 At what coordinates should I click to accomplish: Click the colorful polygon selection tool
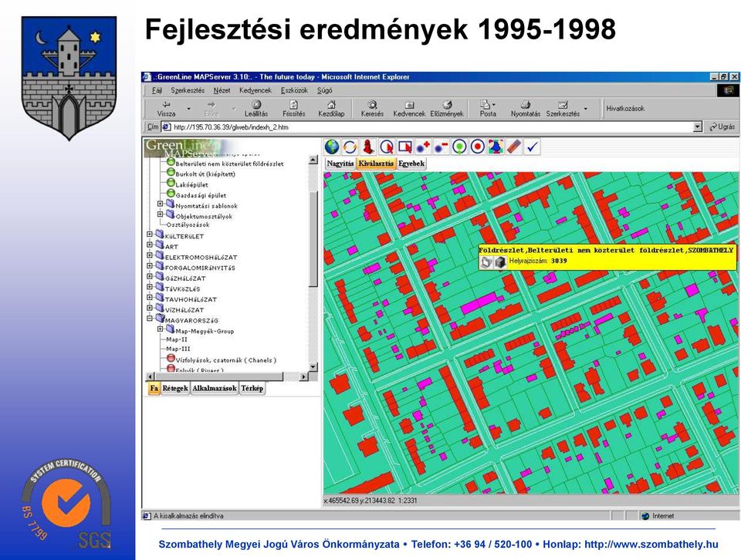click(496, 147)
